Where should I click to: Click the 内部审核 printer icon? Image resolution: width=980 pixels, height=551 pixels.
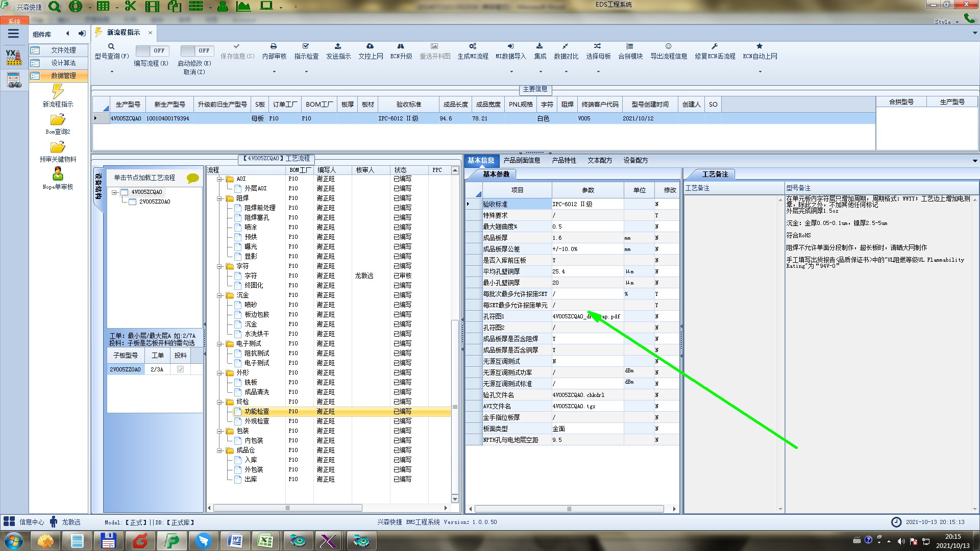[274, 46]
